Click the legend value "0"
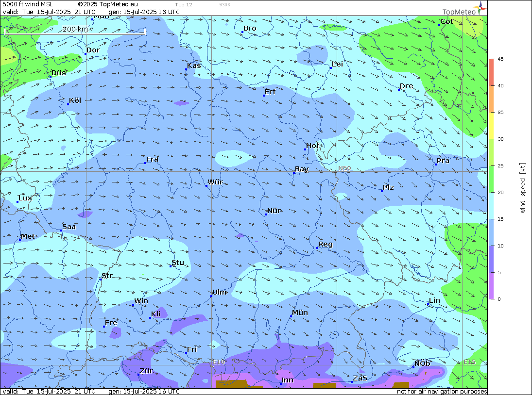This screenshot has width=532, height=395. pyautogui.click(x=499, y=299)
